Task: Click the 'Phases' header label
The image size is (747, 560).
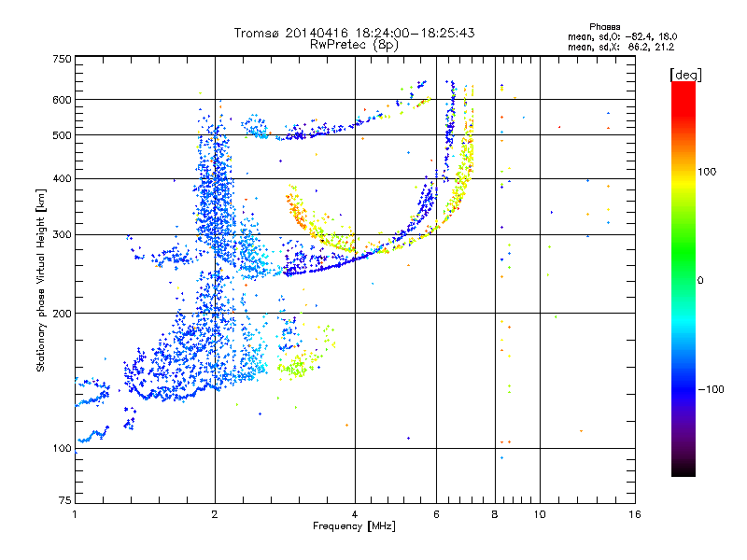Action: (604, 27)
